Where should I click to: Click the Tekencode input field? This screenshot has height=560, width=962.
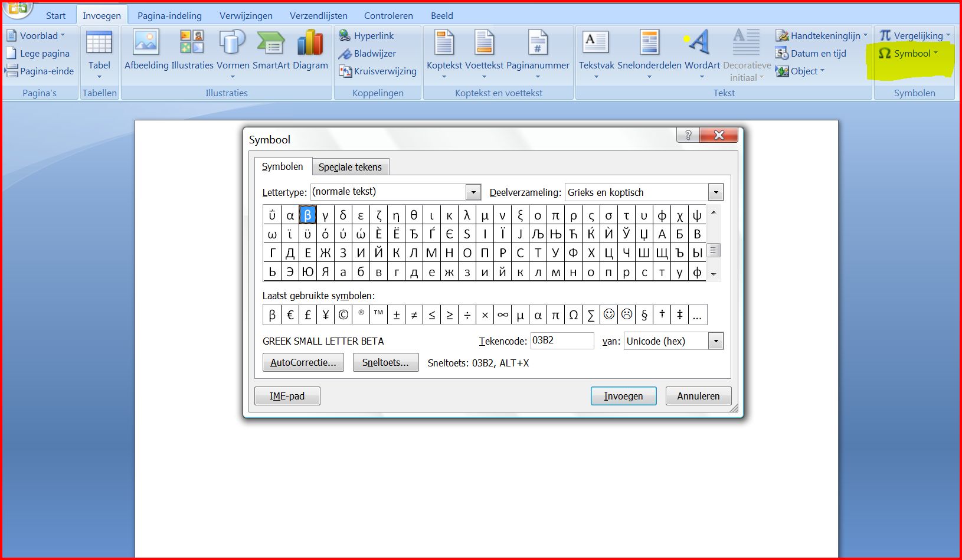click(x=562, y=340)
